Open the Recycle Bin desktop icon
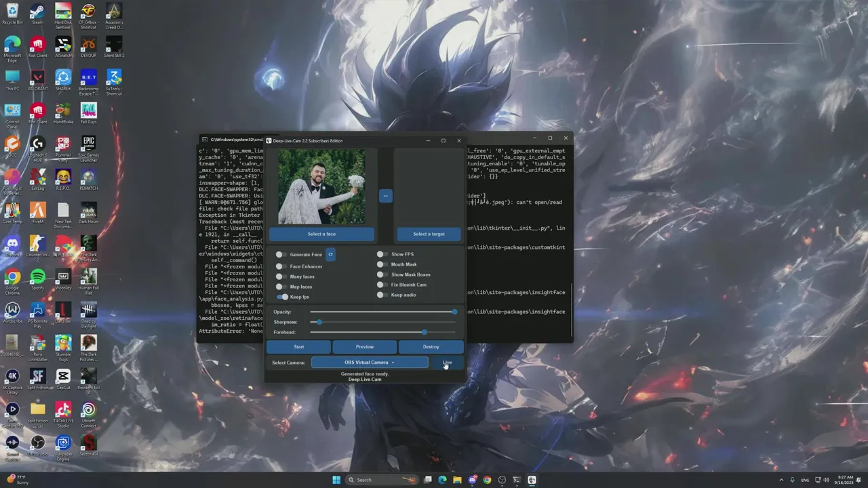The image size is (868, 488). point(12,14)
